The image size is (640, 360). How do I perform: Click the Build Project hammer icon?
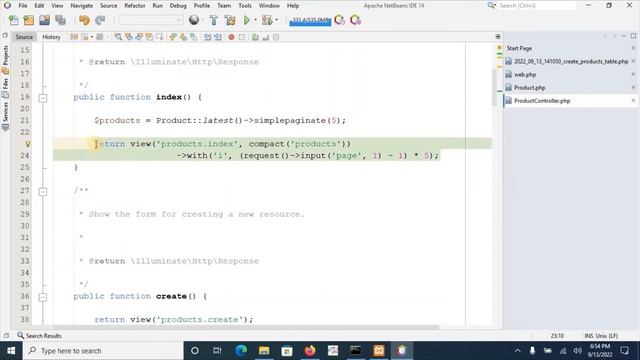pos(213,20)
